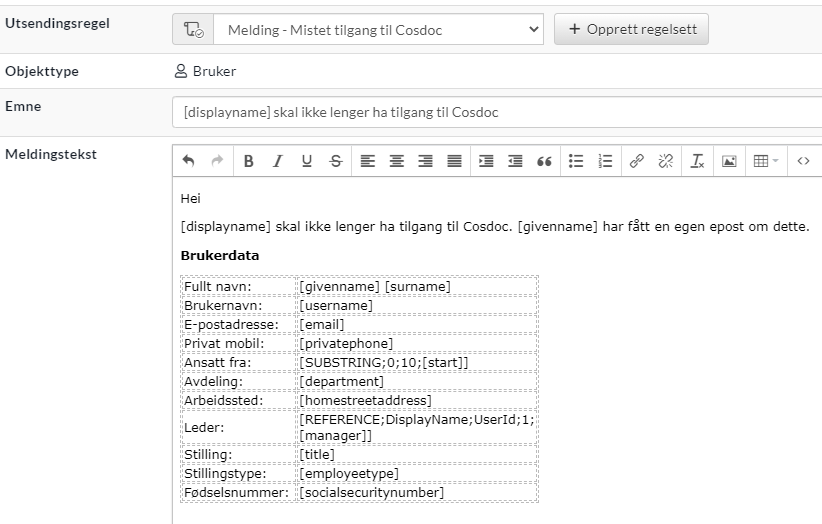Open the Utsendingsregel dropdown
The image size is (822, 524).
[378, 29]
